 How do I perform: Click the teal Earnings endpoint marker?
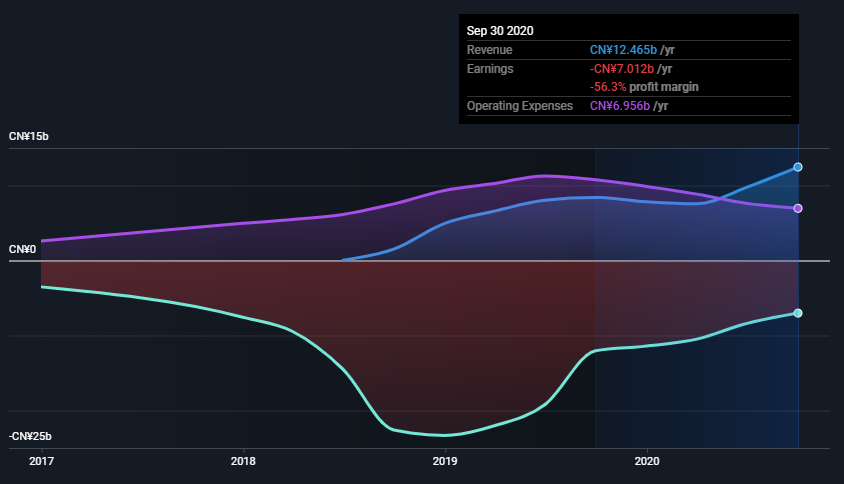798,313
